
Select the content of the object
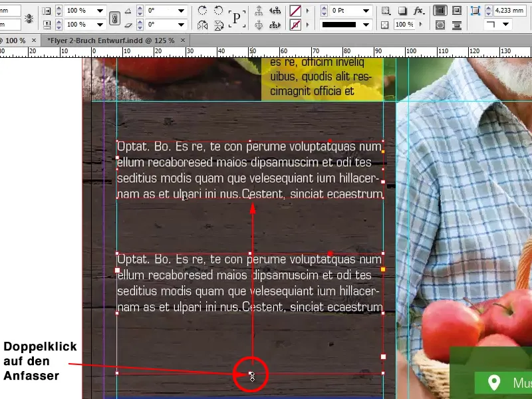(x=259, y=25)
